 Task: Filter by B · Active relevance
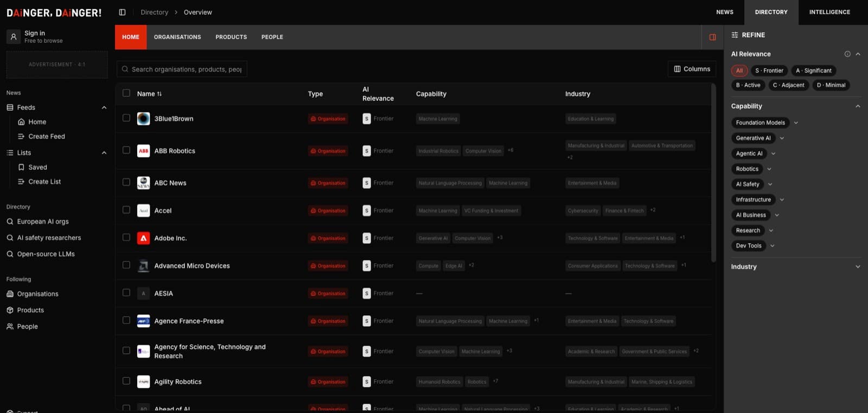(748, 85)
